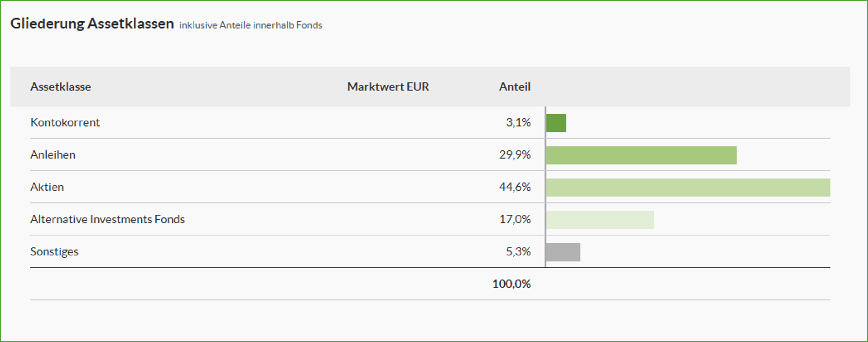The image size is (868, 342).
Task: Select the Anleihen green bar
Action: click(641, 155)
